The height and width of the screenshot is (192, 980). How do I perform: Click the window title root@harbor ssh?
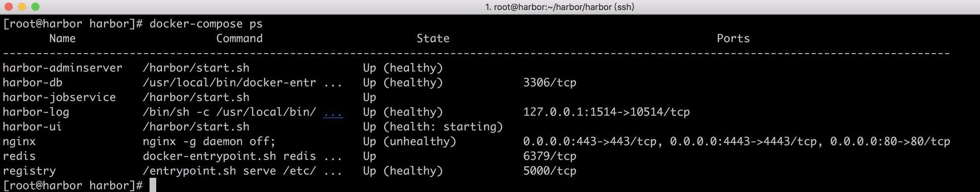point(559,7)
